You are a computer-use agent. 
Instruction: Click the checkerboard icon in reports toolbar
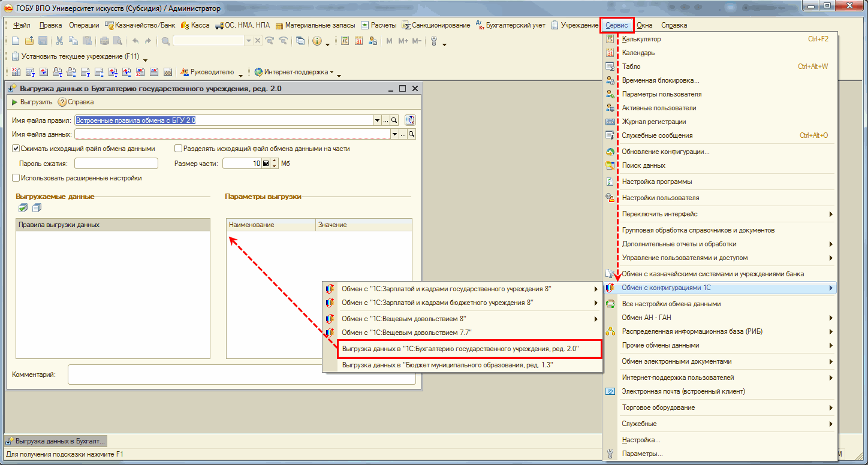pyautogui.click(x=168, y=72)
